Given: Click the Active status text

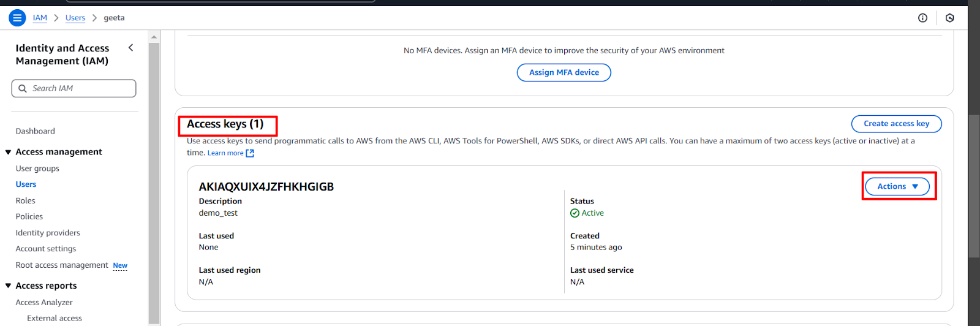Looking at the screenshot, I should pos(593,213).
